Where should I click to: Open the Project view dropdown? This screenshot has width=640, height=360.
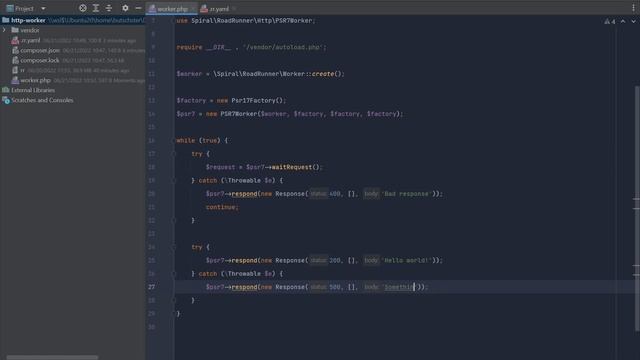click(43, 8)
